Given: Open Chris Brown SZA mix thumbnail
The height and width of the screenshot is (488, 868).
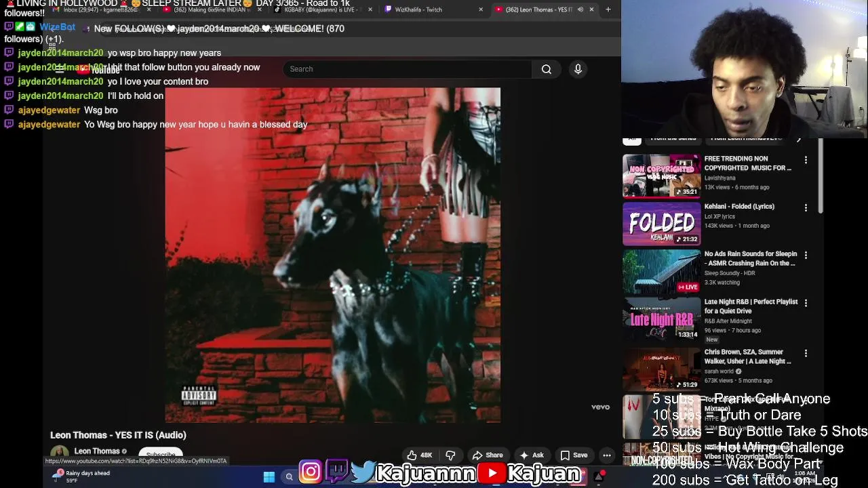Looking at the screenshot, I should pos(662,368).
